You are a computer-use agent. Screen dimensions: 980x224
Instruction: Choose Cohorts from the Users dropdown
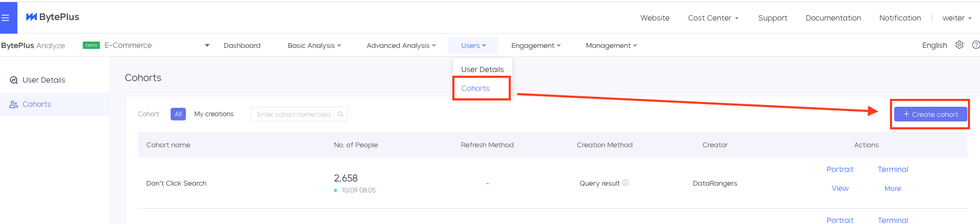pos(476,88)
